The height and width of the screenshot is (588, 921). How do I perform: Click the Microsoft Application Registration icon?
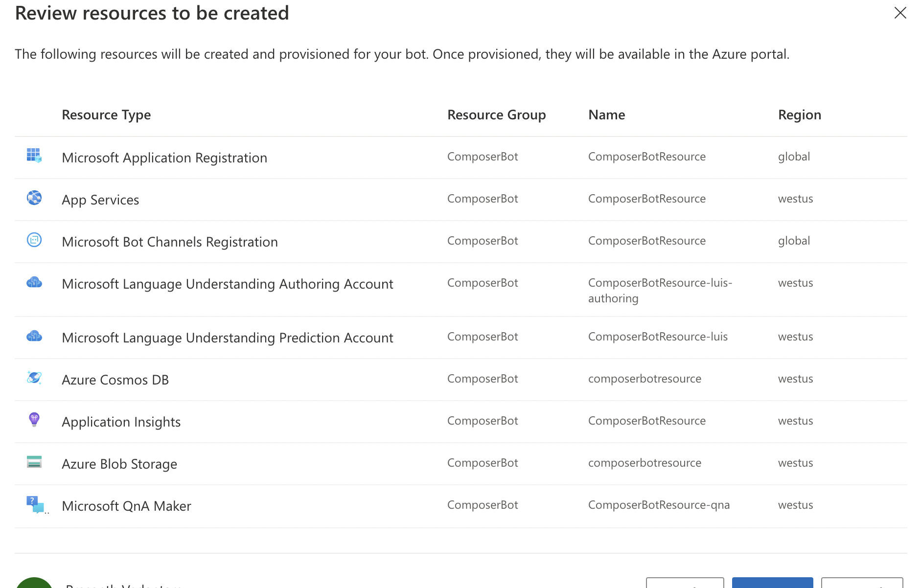coord(34,156)
